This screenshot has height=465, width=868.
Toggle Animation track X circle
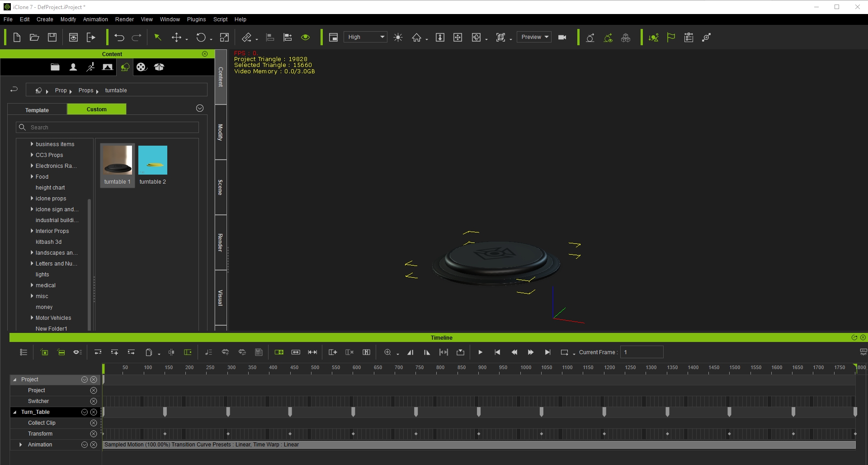pos(94,445)
